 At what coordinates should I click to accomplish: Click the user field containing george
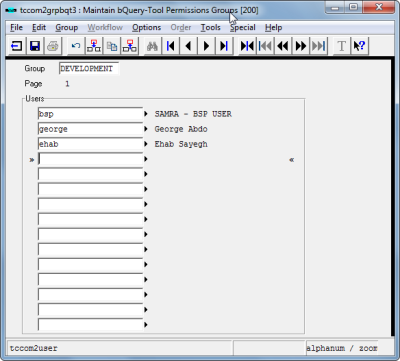tap(90, 129)
